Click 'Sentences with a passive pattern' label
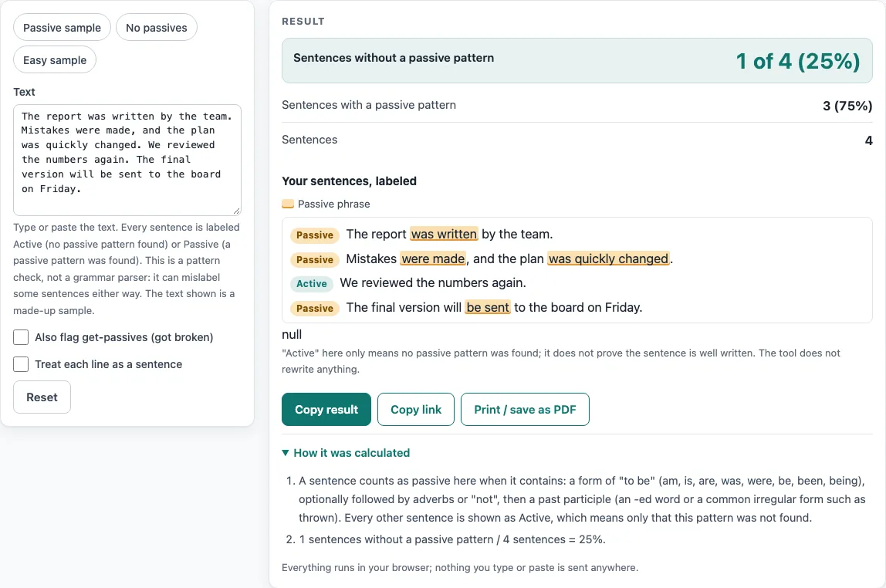Screen dimensions: 886x588 pos(369,105)
